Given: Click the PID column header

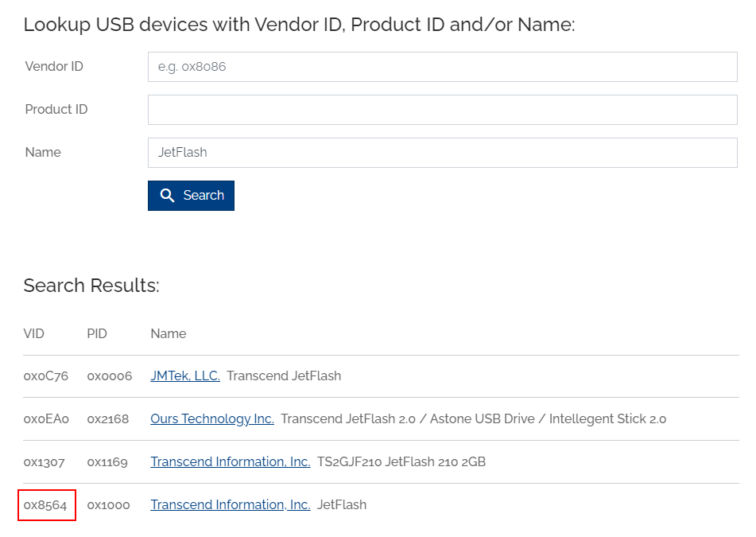Looking at the screenshot, I should click(x=97, y=334).
